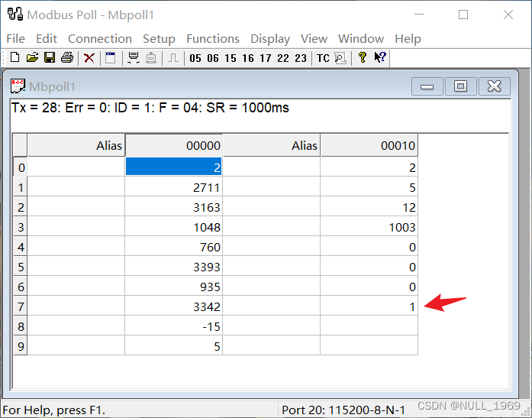Open the read/write definition window icon

[x=110, y=58]
